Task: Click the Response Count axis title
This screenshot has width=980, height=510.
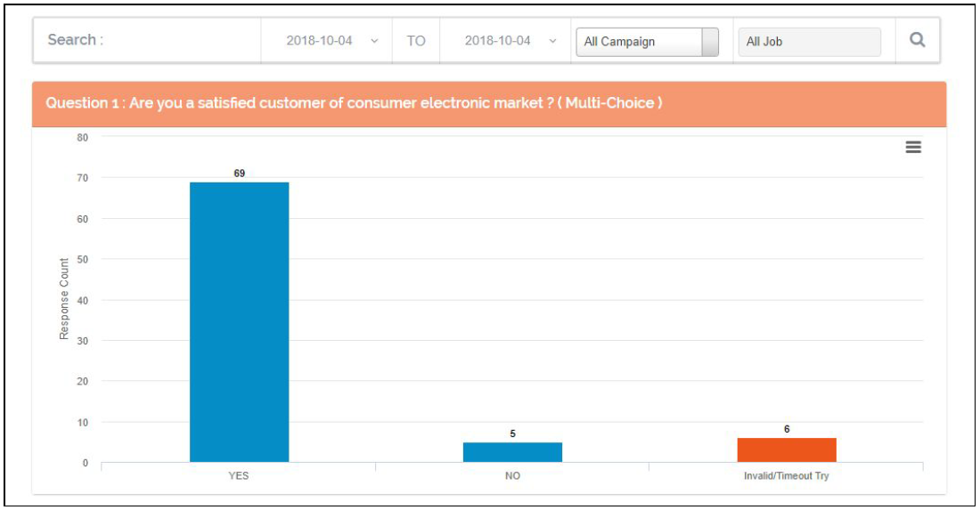Action: [x=64, y=299]
